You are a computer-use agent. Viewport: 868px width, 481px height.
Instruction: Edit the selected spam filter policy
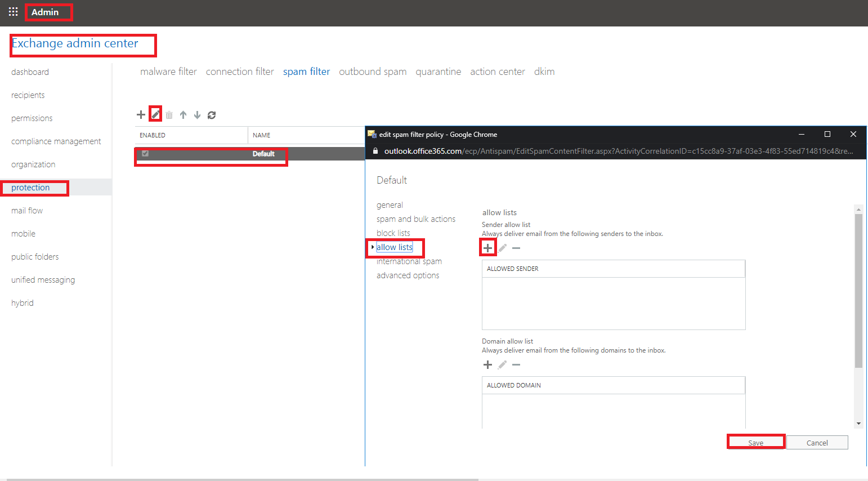coord(155,115)
